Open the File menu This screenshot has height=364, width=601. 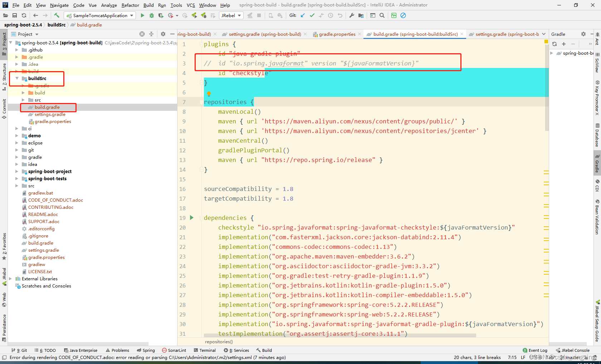16,5
